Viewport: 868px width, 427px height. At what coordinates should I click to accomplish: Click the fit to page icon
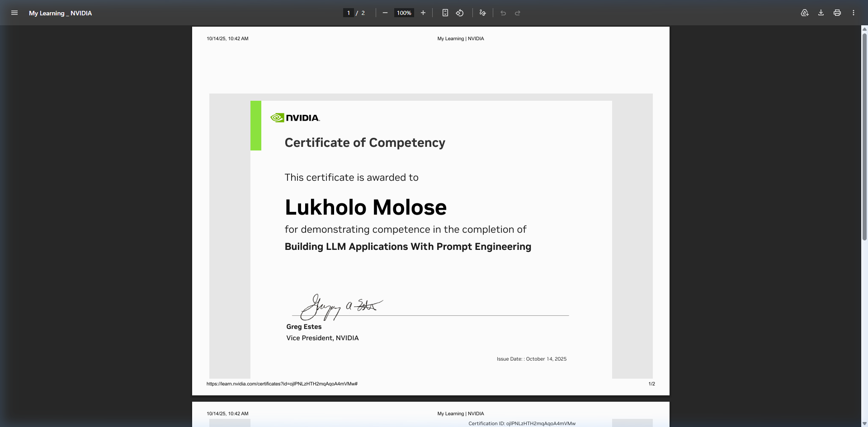[x=445, y=13]
